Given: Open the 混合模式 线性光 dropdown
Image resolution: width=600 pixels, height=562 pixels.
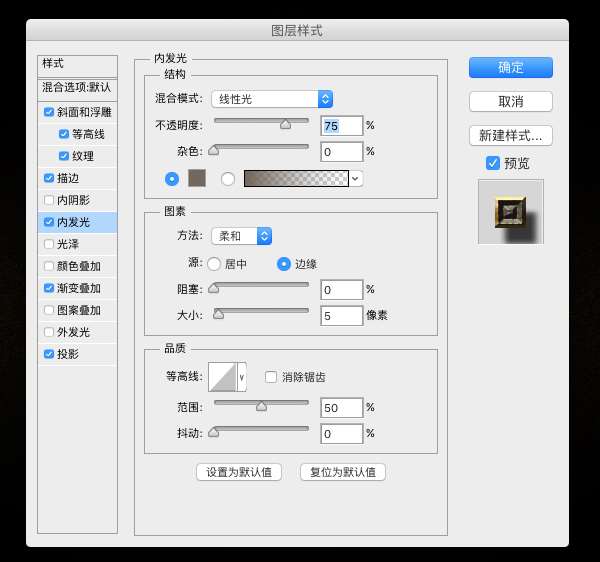Looking at the screenshot, I should point(272,99).
